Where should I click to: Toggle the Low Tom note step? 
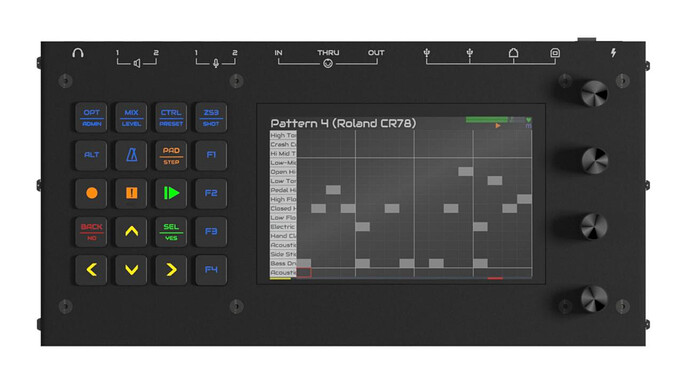coord(495,181)
